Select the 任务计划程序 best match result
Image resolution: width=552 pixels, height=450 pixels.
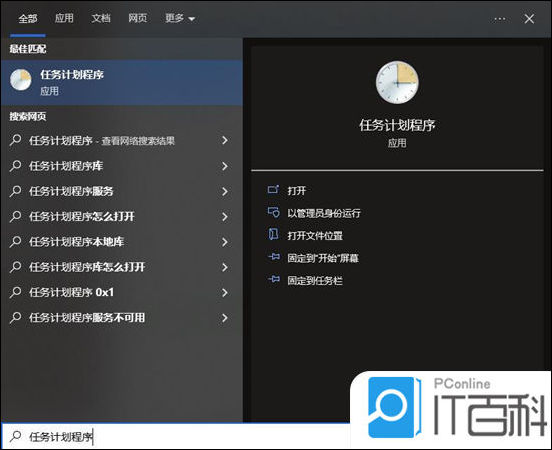pos(122,82)
